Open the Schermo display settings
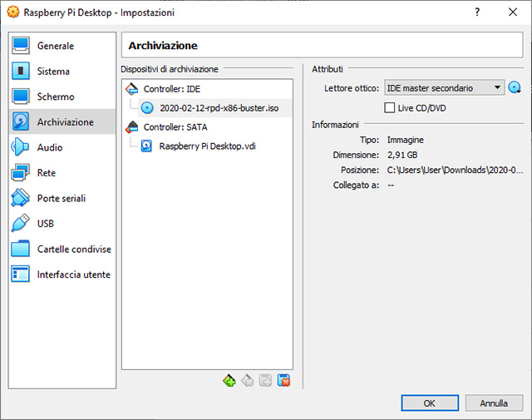This screenshot has height=420, width=532. click(55, 96)
